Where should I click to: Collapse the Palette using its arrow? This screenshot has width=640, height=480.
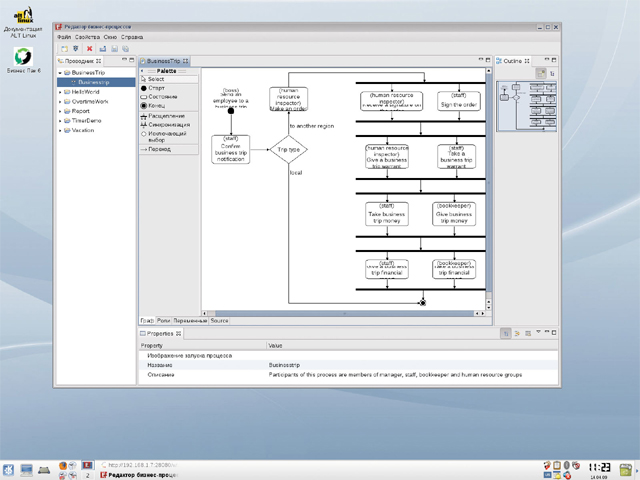coord(142,71)
